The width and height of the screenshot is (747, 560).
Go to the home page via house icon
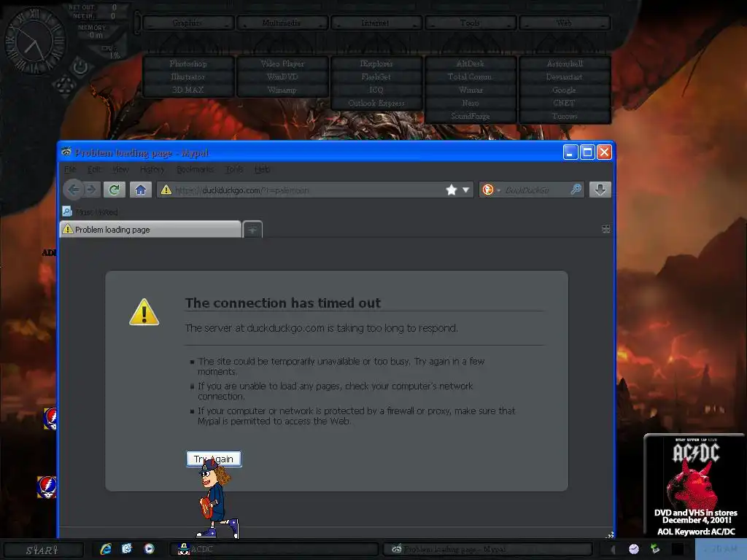[x=141, y=190]
